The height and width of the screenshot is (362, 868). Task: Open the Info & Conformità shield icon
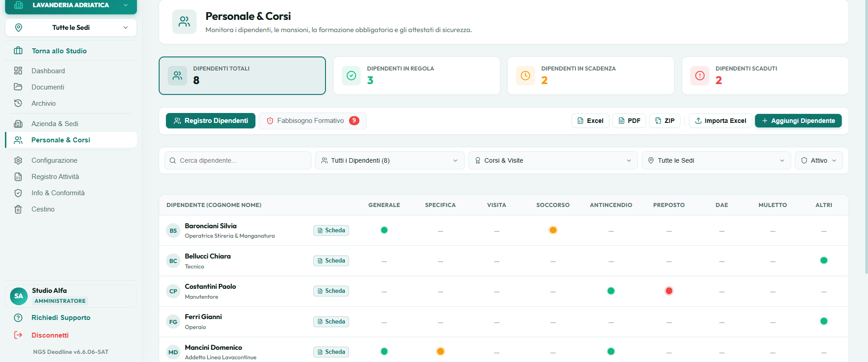pyautogui.click(x=18, y=193)
